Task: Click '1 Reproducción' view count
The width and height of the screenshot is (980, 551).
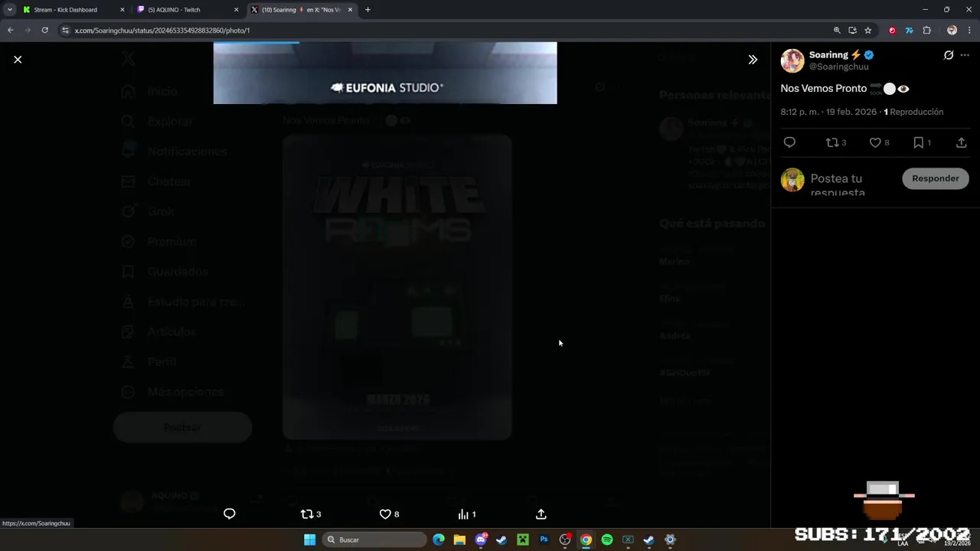Action: [913, 112]
